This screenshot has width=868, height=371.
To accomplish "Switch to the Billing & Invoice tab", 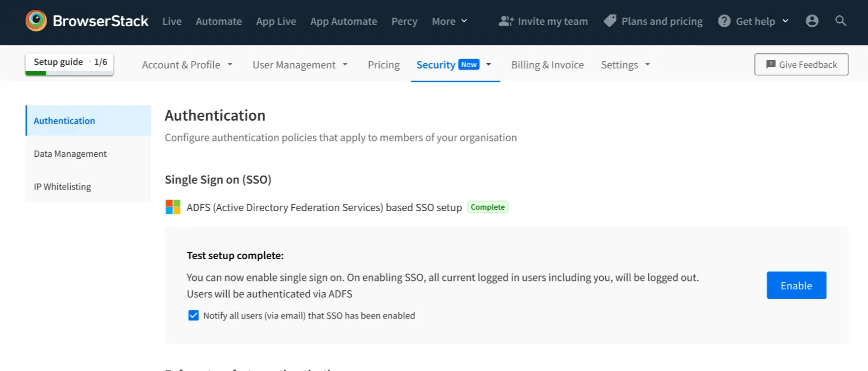I will coord(547,65).
